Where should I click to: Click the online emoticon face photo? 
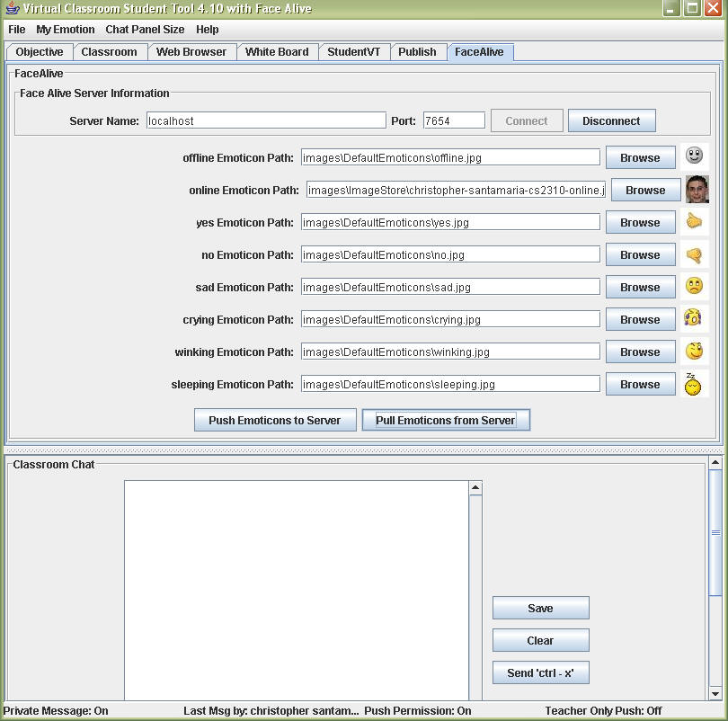pyautogui.click(x=697, y=190)
